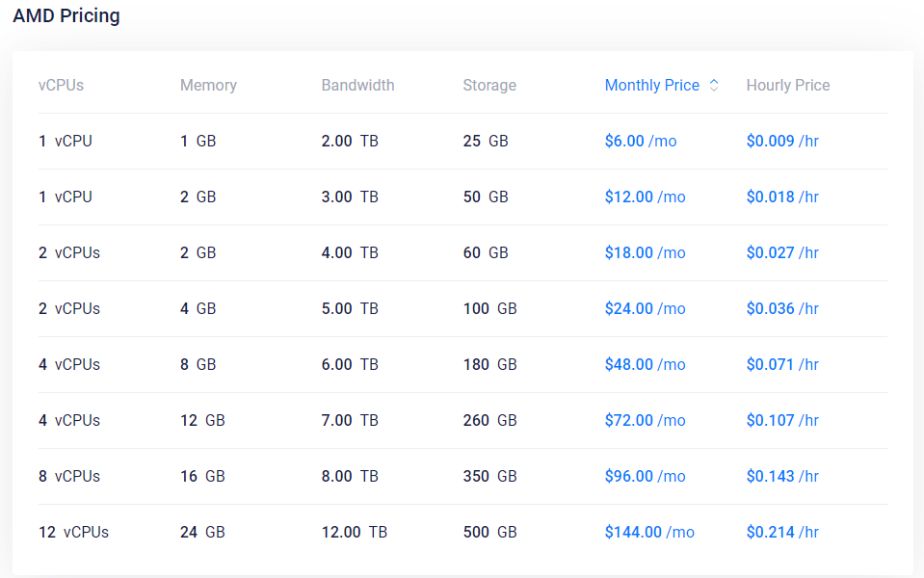The image size is (924, 578).
Task: Click the 1 GB memory cell
Action: (198, 142)
